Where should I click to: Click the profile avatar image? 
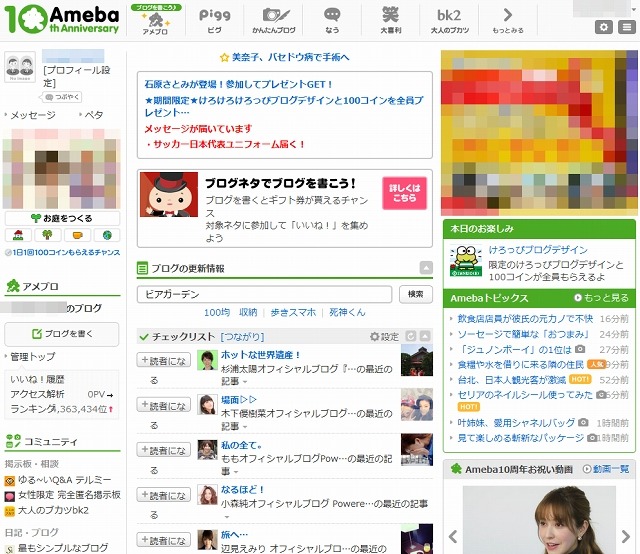(x=20, y=67)
